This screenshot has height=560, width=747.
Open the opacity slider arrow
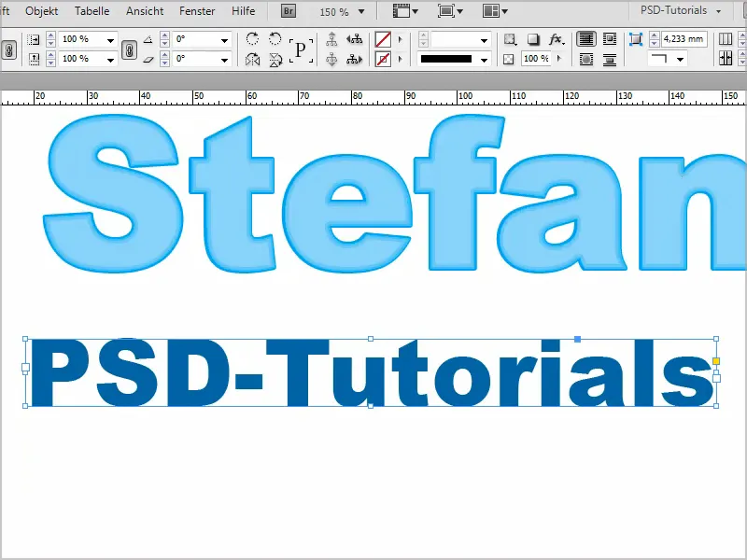pos(559,59)
